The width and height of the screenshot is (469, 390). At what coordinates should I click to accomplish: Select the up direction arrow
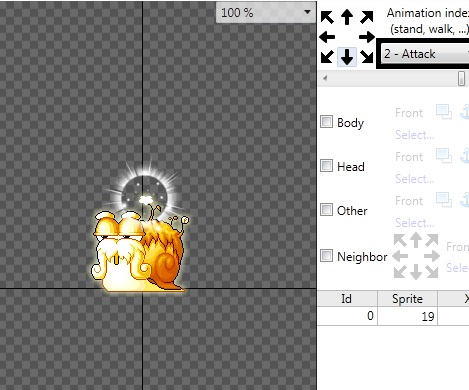347,17
